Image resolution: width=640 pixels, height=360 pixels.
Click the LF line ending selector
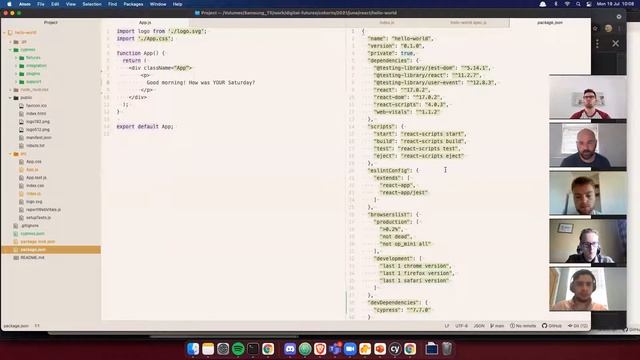(447, 326)
